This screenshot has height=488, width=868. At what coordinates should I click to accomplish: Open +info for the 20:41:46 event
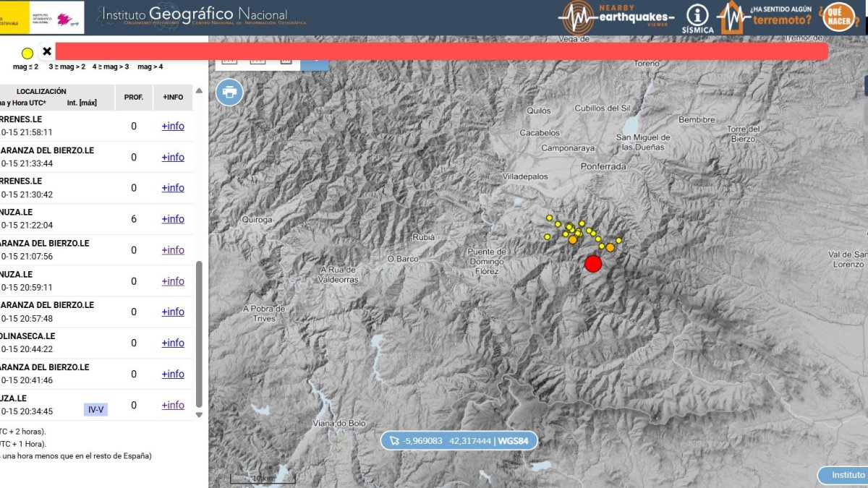pos(173,374)
